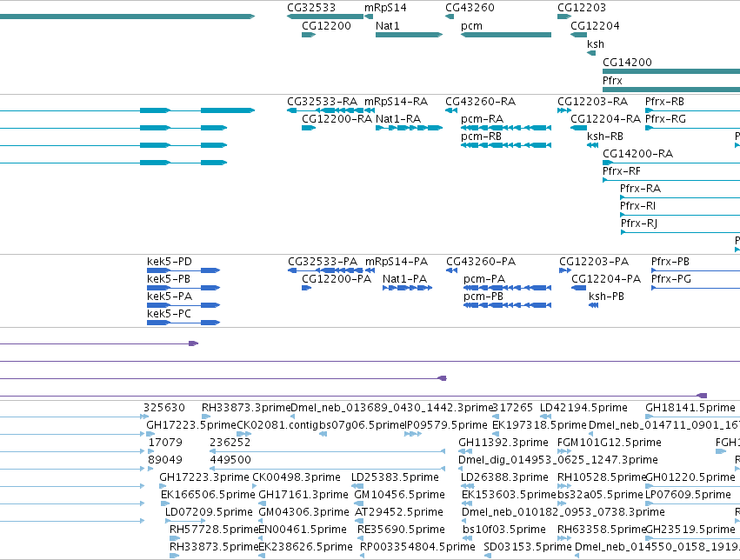Screen dimensions: 740x560
Task: Select the CG43260-PA protein label
Action: pyautogui.click(x=481, y=262)
